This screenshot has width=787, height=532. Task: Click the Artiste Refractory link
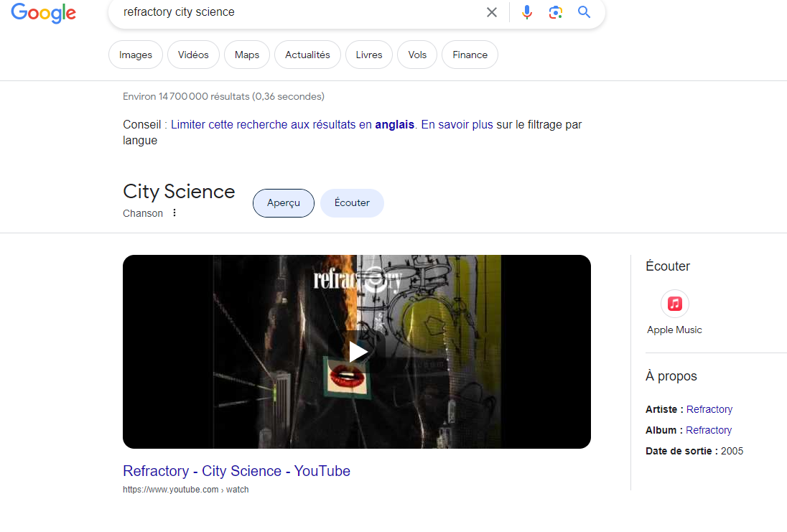[709, 409]
